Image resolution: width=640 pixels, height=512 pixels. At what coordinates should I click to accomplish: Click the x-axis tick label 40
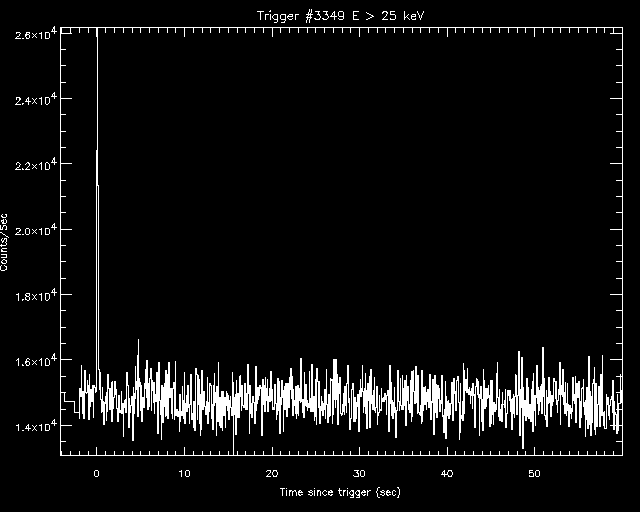447,474
